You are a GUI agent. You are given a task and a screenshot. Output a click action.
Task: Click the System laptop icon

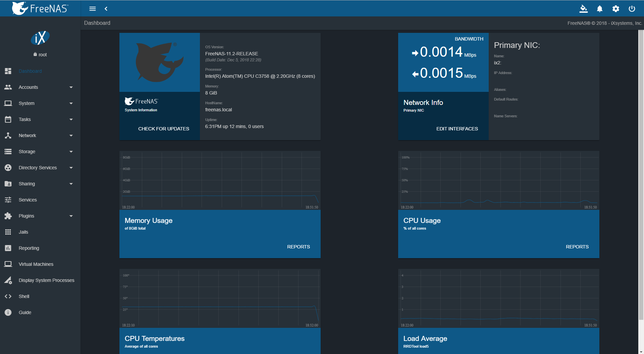click(x=8, y=103)
